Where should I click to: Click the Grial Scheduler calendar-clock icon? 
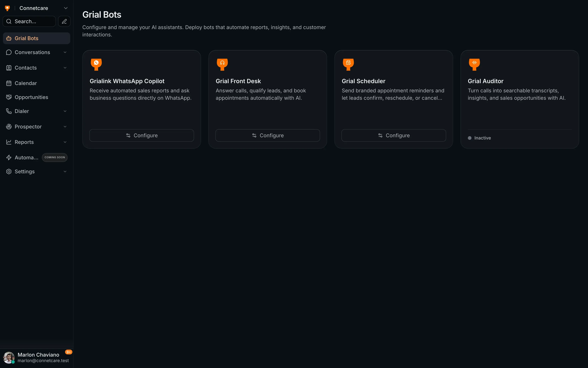(348, 65)
